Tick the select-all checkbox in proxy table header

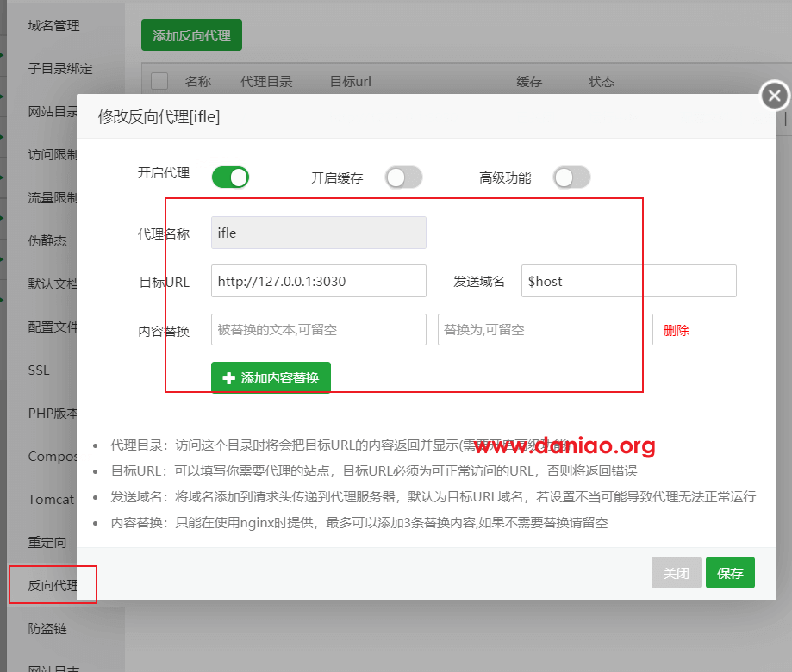tap(159, 81)
